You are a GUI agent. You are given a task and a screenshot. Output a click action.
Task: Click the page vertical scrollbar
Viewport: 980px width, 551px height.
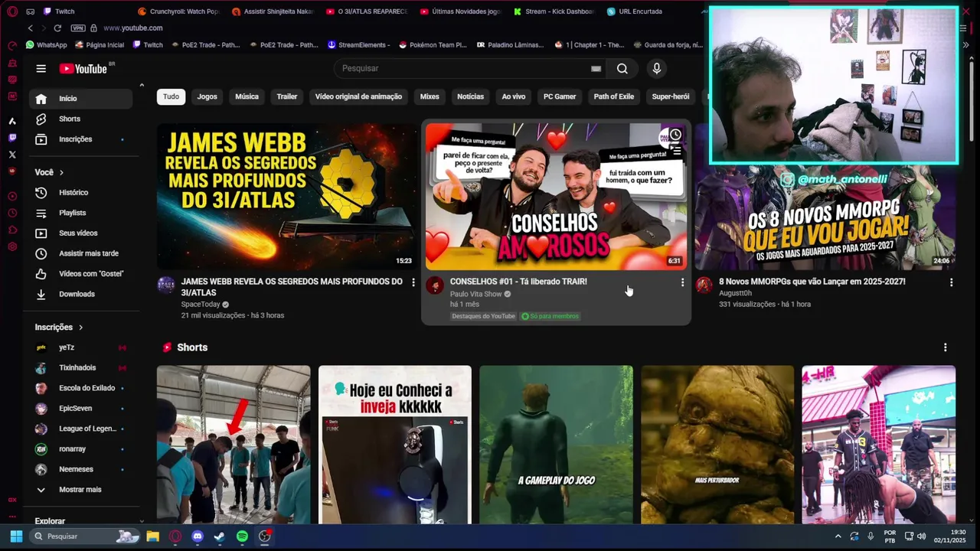coord(971,103)
